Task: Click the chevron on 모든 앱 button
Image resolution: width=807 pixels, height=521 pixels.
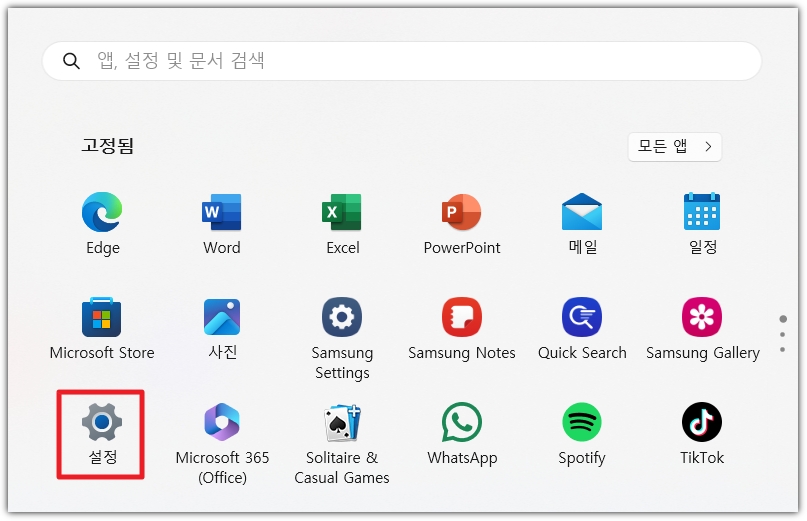Action: (x=708, y=147)
